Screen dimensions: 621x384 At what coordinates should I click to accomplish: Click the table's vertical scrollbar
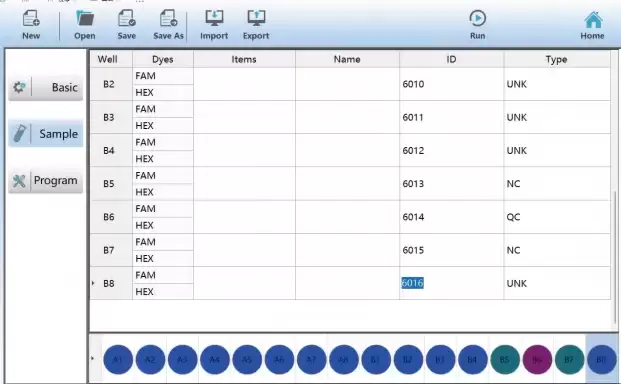click(x=615, y=257)
